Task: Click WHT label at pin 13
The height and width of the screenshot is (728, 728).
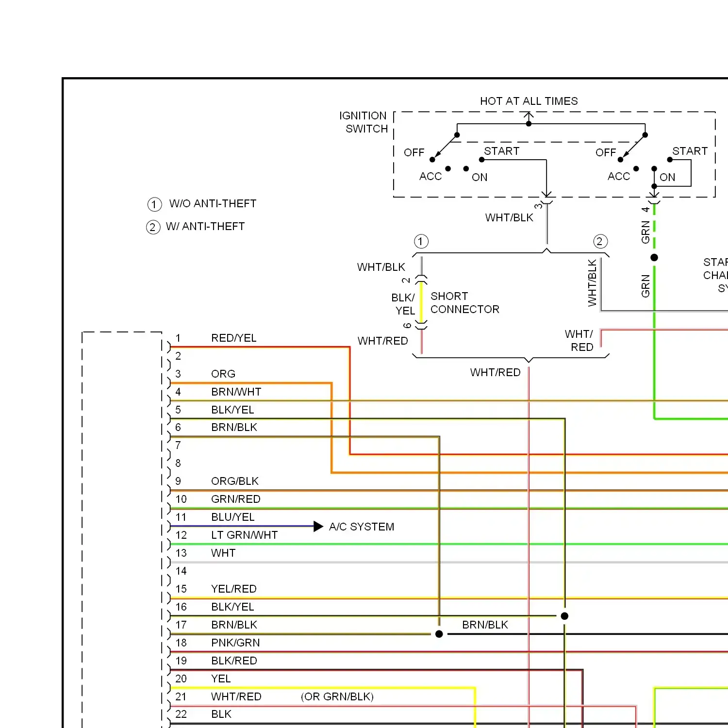Action: coord(223,553)
